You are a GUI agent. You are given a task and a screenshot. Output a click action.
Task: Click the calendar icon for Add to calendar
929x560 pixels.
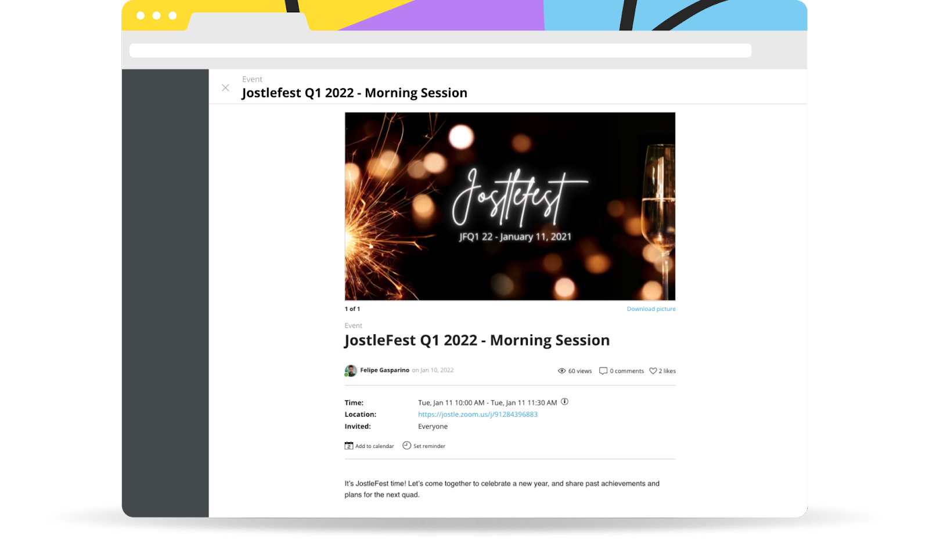point(349,446)
